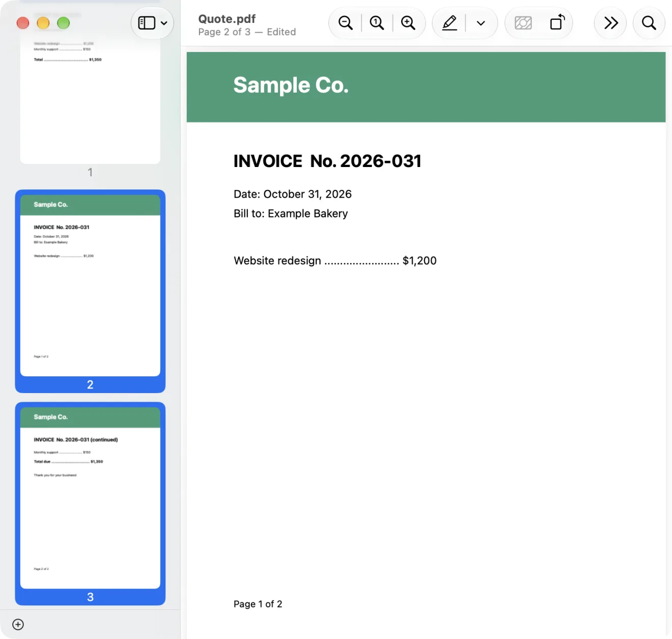Screen dimensions: 672x639
Task: Click the 'Bill to: Example Bakery' line
Action: (291, 213)
